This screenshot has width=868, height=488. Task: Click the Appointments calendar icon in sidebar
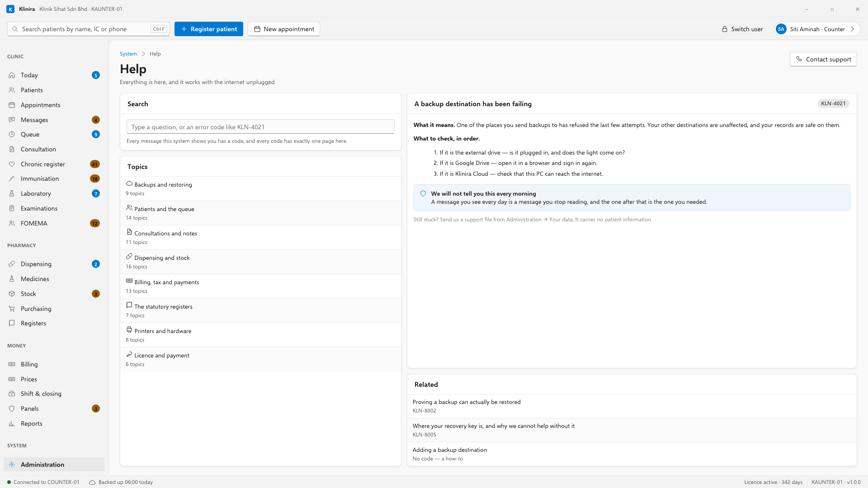[x=12, y=105]
